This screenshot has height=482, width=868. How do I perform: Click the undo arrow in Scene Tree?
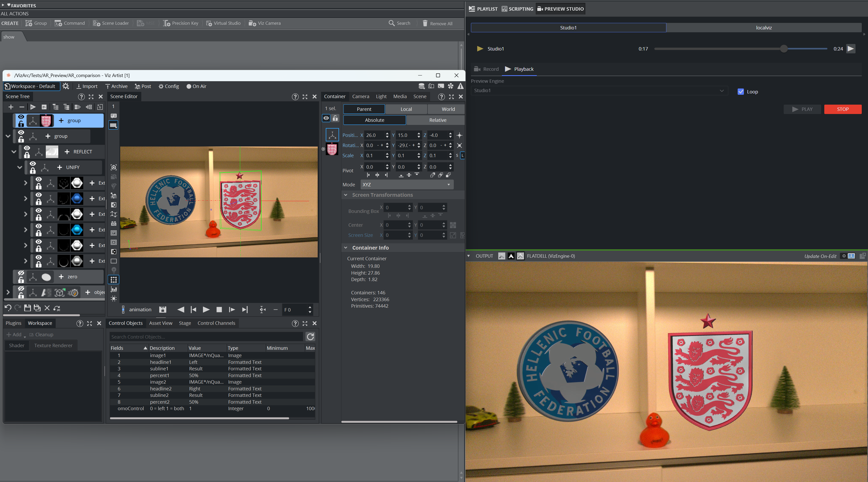tap(8, 308)
